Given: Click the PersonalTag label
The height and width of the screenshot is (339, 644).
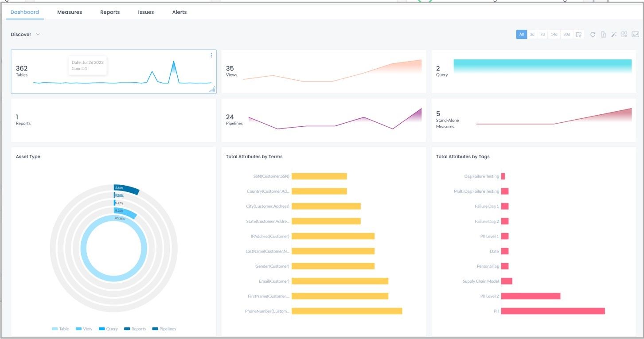Looking at the screenshot, I should pos(488,266).
